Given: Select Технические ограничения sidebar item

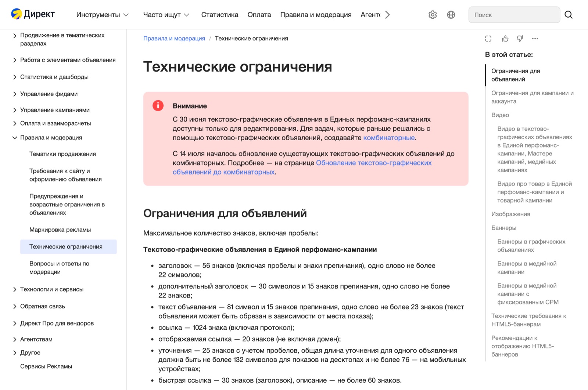Looking at the screenshot, I should (x=68, y=247).
